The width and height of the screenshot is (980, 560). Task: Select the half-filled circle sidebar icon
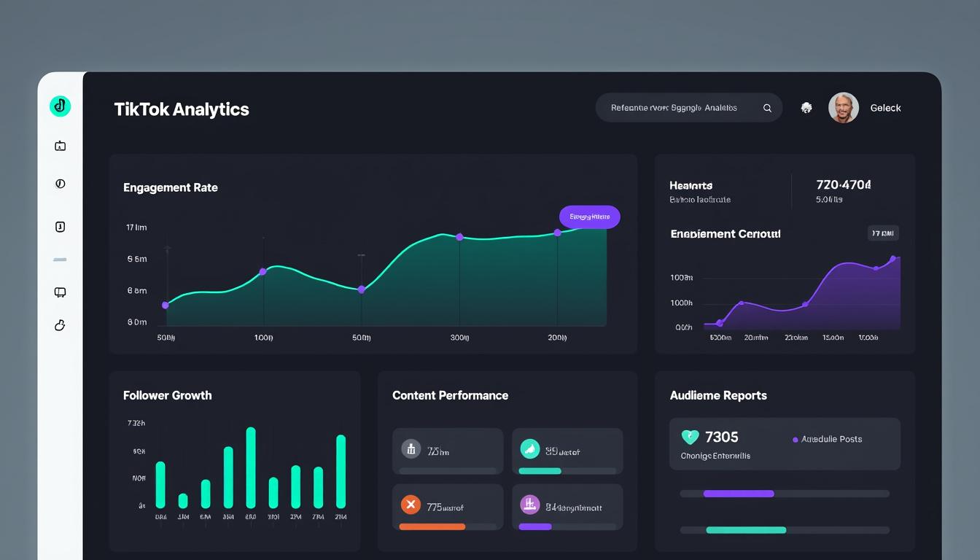click(60, 184)
